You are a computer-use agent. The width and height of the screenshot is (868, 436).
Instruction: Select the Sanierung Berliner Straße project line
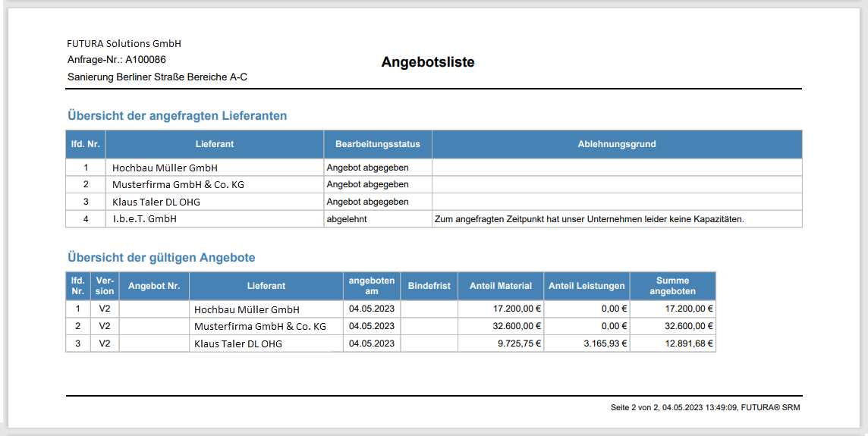tap(157, 77)
